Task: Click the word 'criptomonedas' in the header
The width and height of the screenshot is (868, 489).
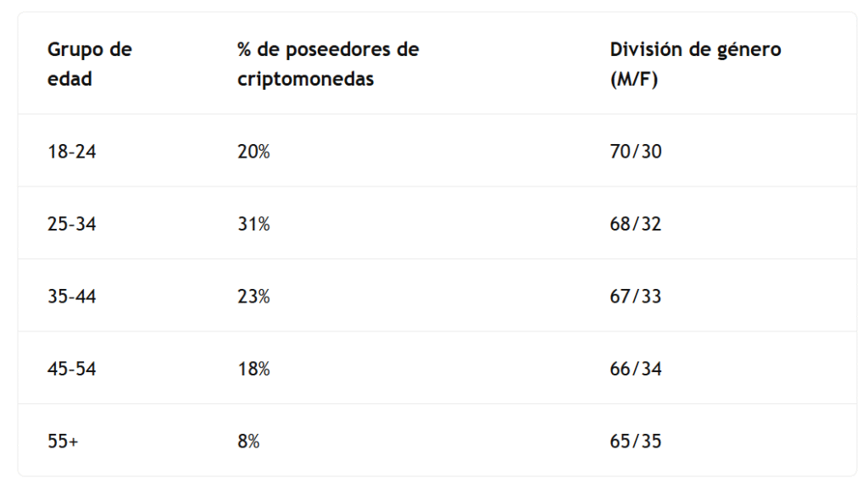Action: [x=305, y=80]
